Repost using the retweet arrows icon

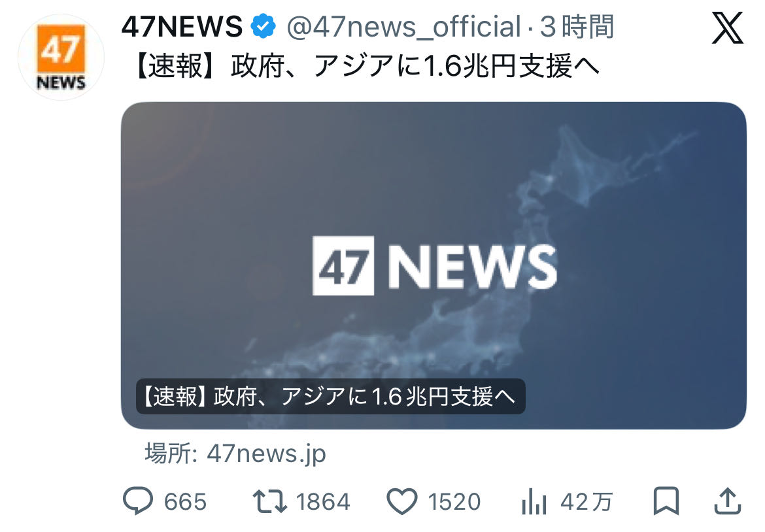(270, 502)
